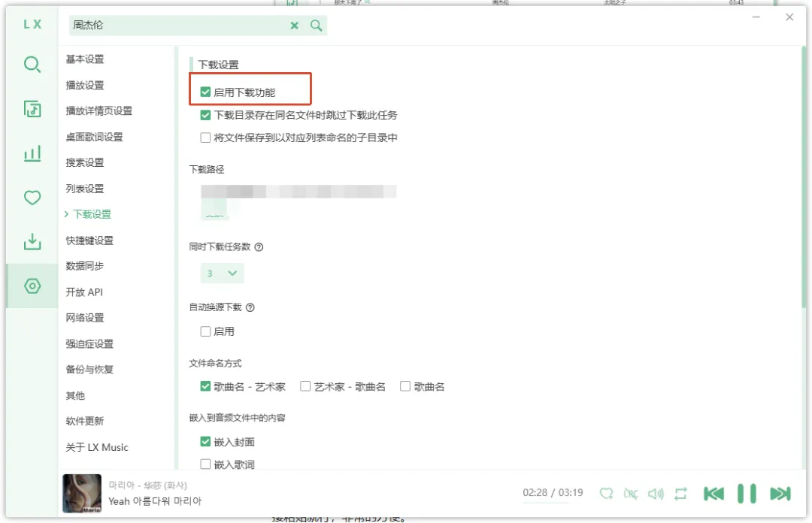Open the download manager sidebar icon
Image resolution: width=812 pixels, height=523 pixels.
click(32, 241)
